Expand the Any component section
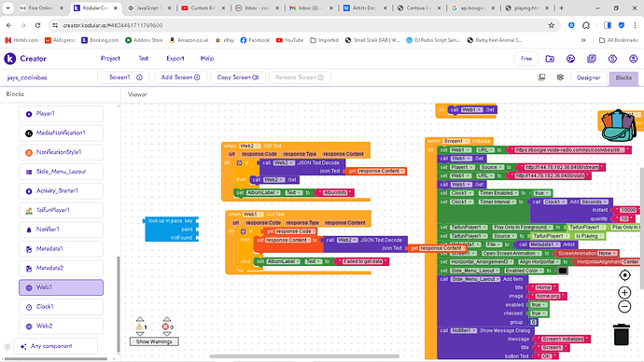644x362 pixels. pos(55,346)
